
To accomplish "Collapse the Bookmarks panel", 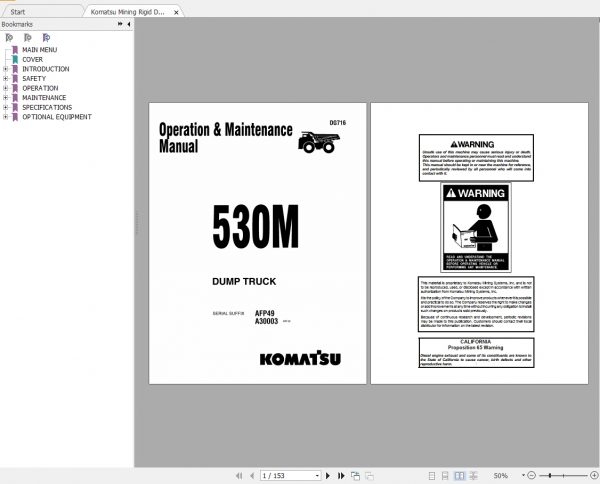I will click(129, 24).
